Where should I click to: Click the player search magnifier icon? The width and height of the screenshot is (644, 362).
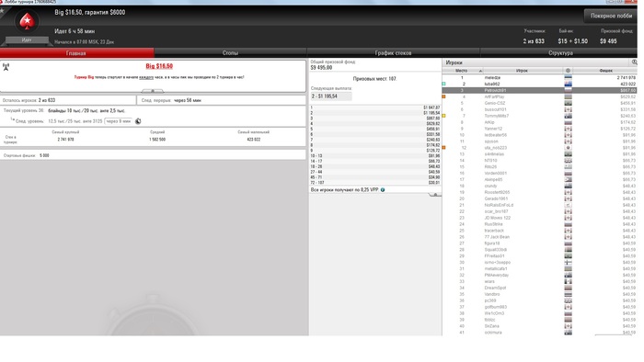point(634,62)
